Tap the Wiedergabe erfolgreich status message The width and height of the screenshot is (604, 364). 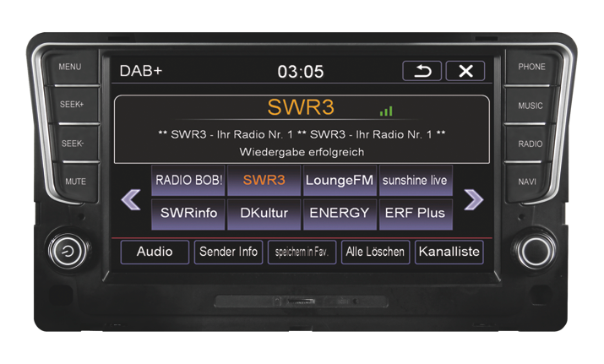302,152
